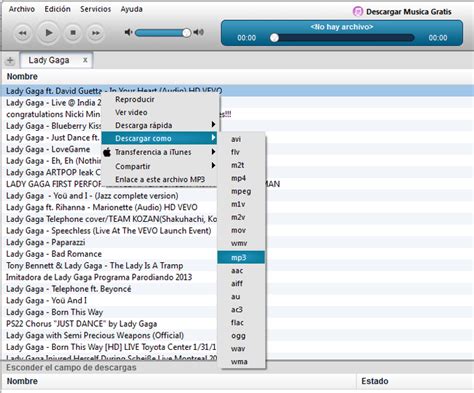This screenshot has height=393, width=474.
Task: Add a new tab with plus icon
Action: (x=10, y=60)
